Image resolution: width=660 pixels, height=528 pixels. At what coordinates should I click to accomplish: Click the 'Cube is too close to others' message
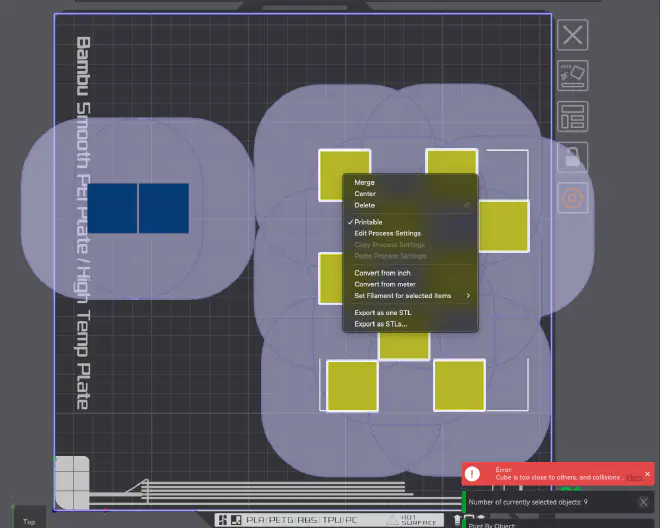point(558,477)
